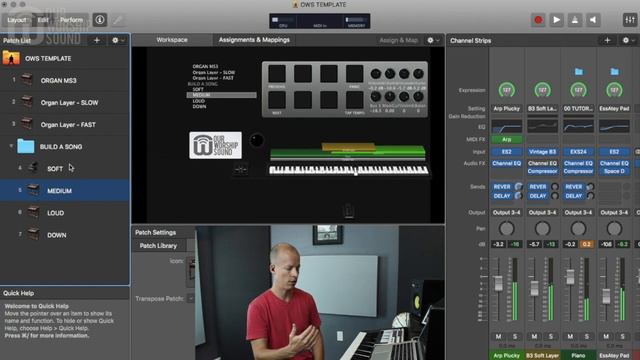Click the folder icon above EssMey Pad strip

[x=614, y=72]
